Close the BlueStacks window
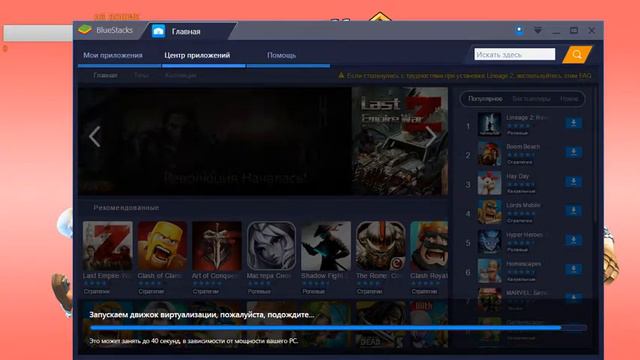 pos(591,30)
